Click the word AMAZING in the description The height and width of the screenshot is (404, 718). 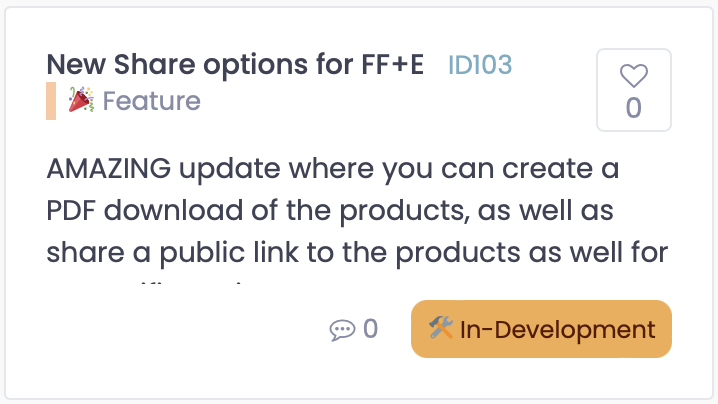click(x=109, y=168)
